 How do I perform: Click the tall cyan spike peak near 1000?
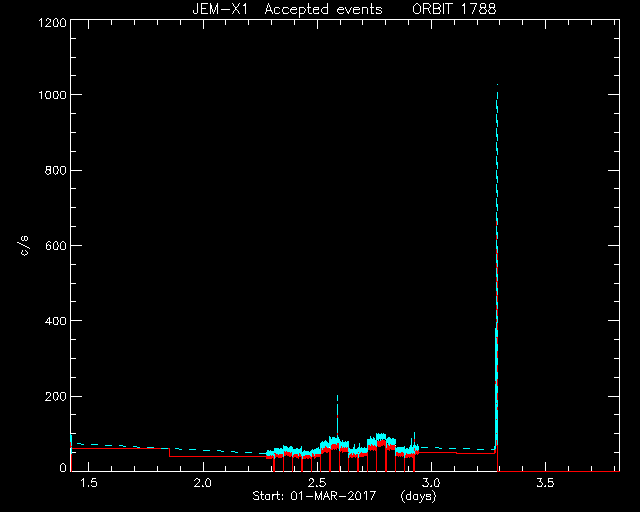click(x=497, y=87)
